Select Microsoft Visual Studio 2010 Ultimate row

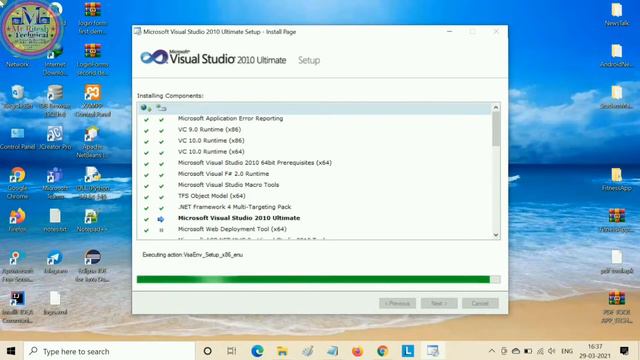(314, 218)
